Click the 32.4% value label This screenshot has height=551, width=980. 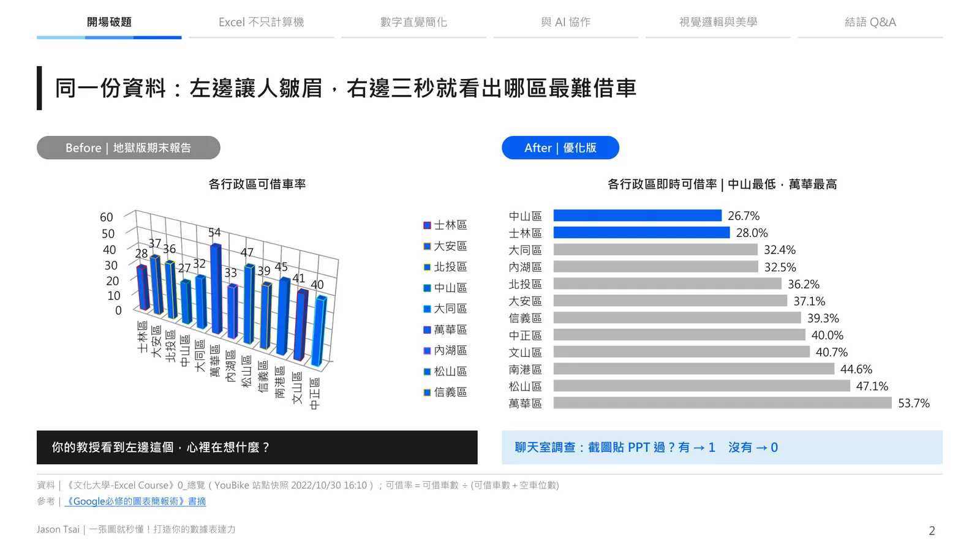click(780, 250)
